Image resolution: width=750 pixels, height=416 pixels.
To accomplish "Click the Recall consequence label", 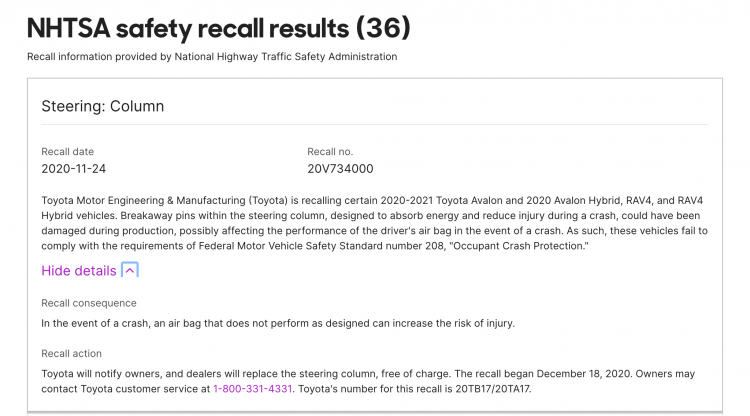I will pos(89,303).
